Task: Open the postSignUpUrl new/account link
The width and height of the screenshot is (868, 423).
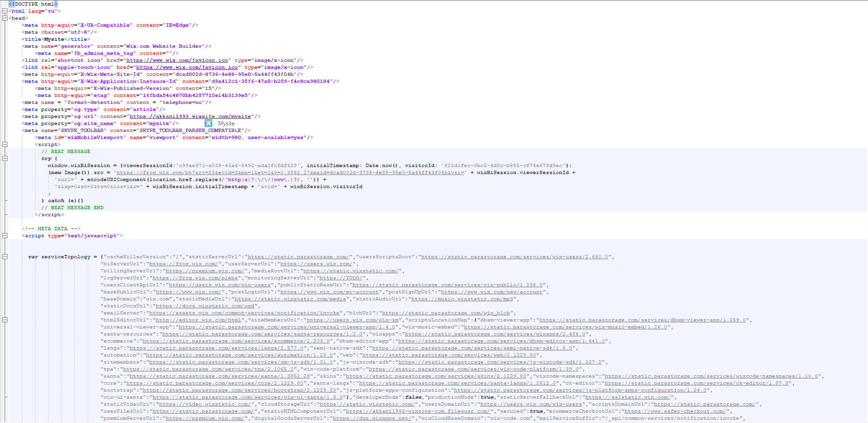Action: [492, 292]
